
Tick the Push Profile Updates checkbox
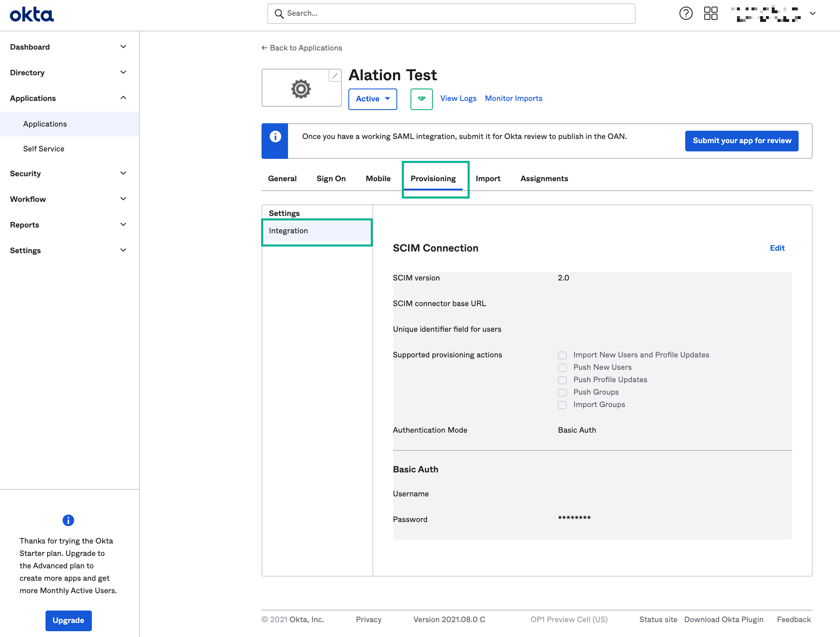tap(562, 380)
